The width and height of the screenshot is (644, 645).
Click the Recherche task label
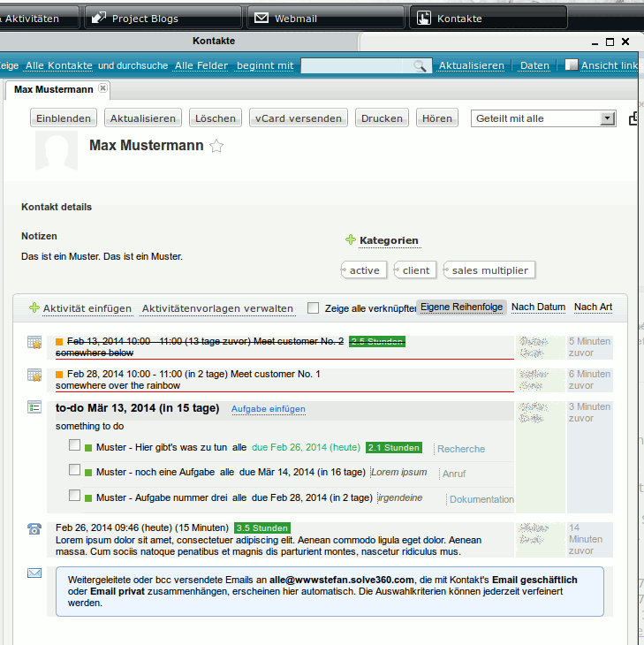[x=461, y=449]
